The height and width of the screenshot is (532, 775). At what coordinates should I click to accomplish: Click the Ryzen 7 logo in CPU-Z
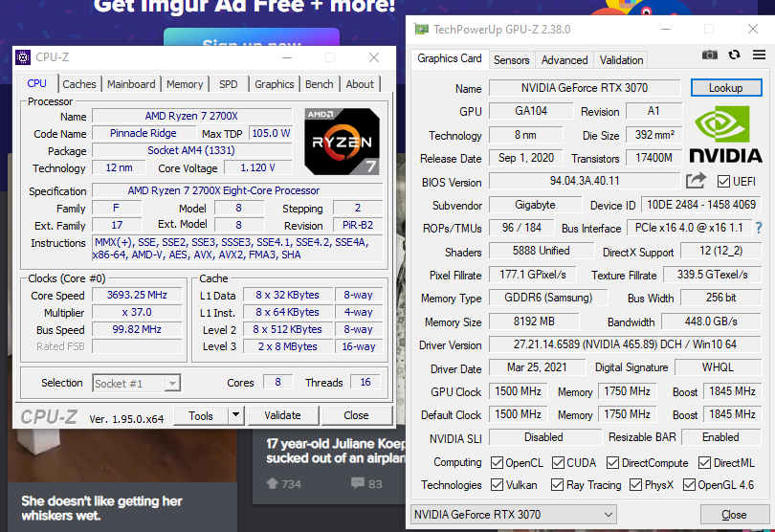click(342, 142)
